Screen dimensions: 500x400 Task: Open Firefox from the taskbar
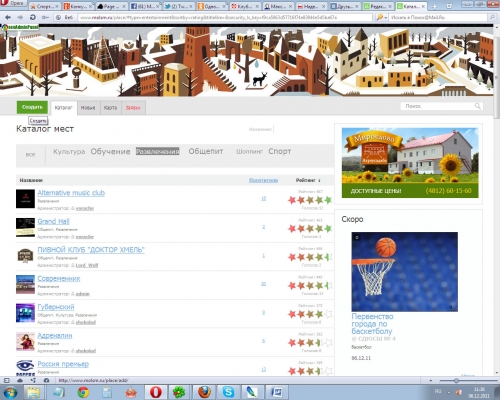204,392
